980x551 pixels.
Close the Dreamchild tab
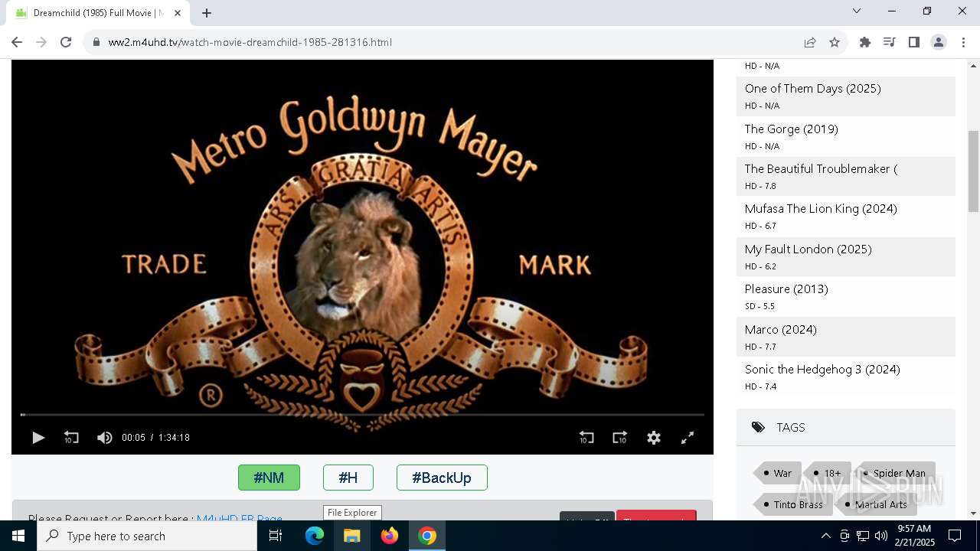(x=178, y=13)
